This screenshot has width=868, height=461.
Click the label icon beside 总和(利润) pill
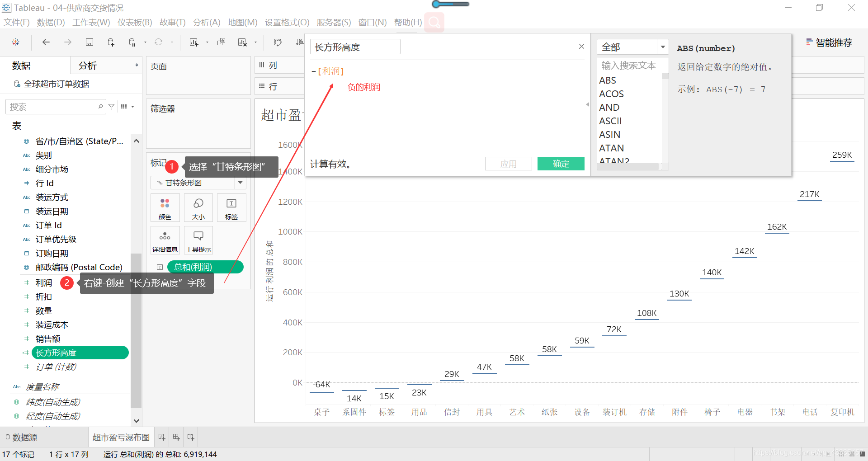(160, 267)
